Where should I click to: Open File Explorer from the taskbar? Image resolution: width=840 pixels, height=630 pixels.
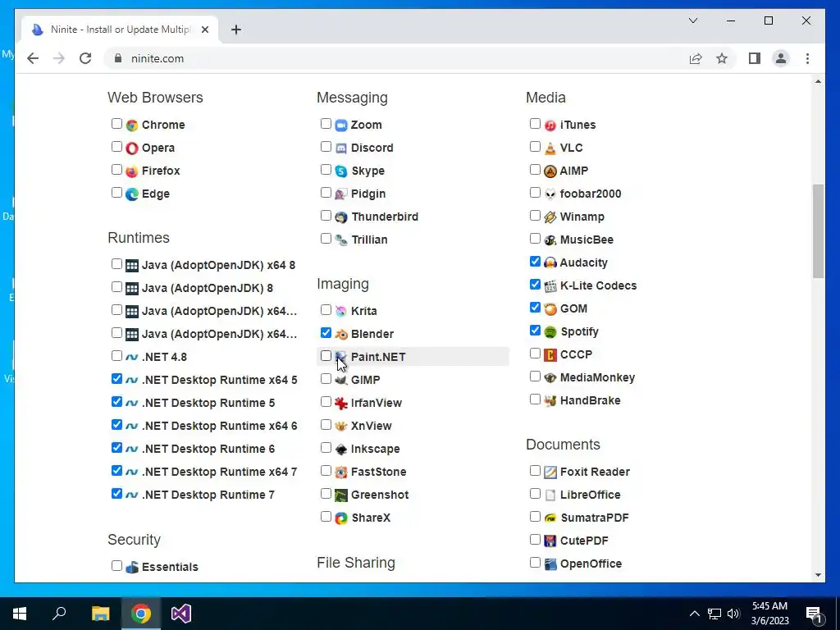100,614
